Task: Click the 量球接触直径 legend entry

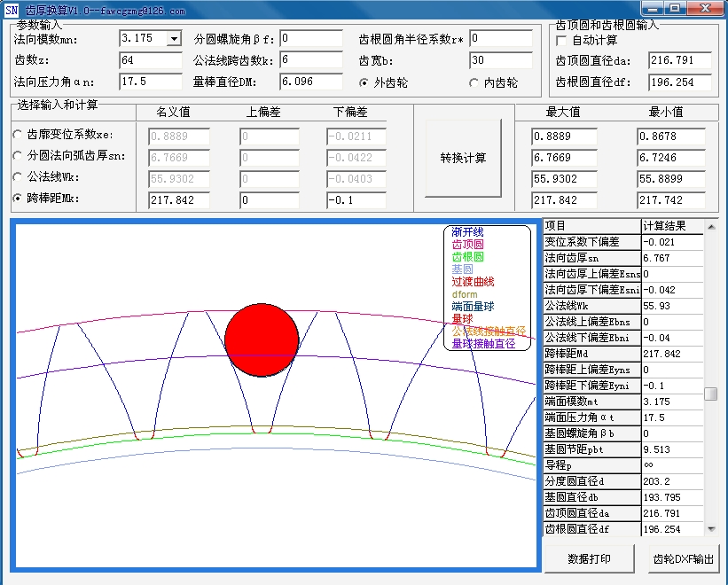Action: coord(483,344)
